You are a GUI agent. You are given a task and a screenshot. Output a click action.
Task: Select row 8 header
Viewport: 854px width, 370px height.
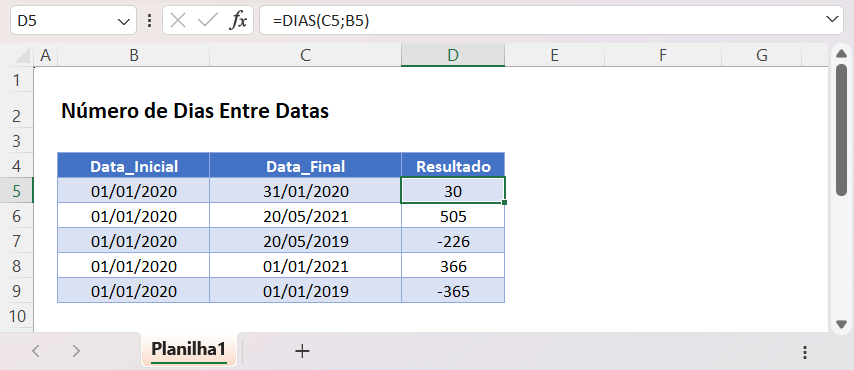click(16, 266)
